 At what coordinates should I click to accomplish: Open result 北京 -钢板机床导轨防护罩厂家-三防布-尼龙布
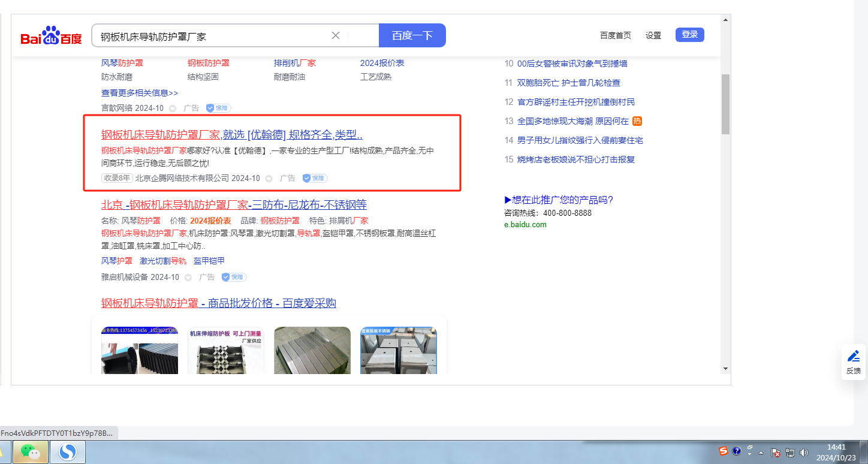pos(234,204)
